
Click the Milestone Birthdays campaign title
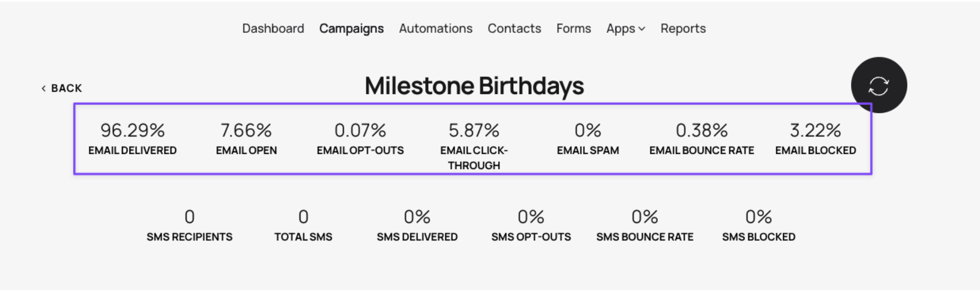pos(474,86)
